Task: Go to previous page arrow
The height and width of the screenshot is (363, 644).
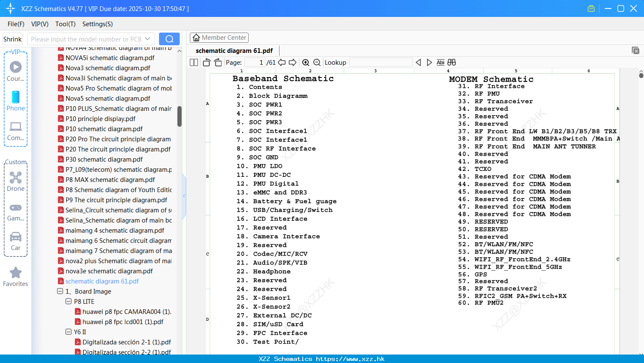Action: [282, 62]
